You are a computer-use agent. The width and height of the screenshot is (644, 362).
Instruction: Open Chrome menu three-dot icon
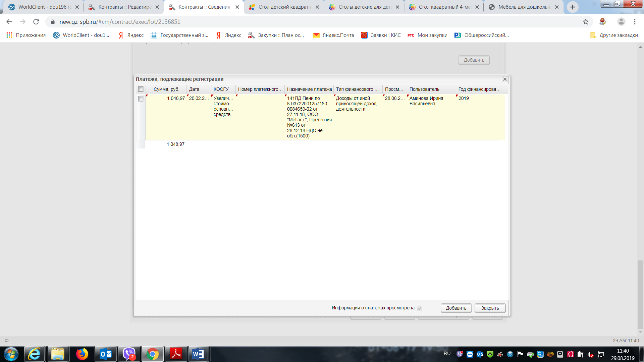[x=635, y=22]
